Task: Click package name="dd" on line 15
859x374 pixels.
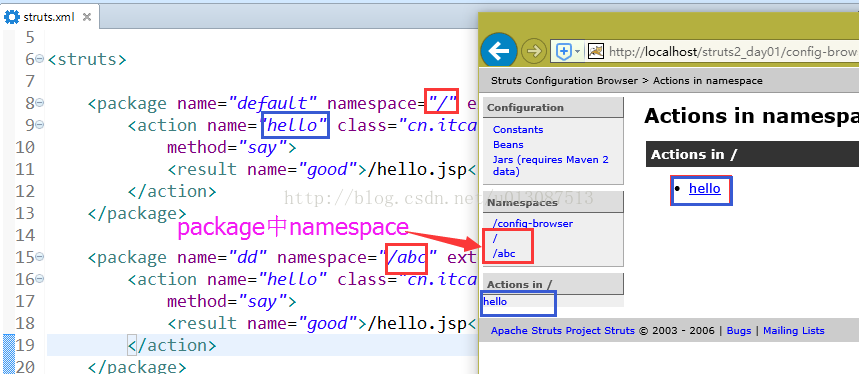Action: tap(221, 257)
